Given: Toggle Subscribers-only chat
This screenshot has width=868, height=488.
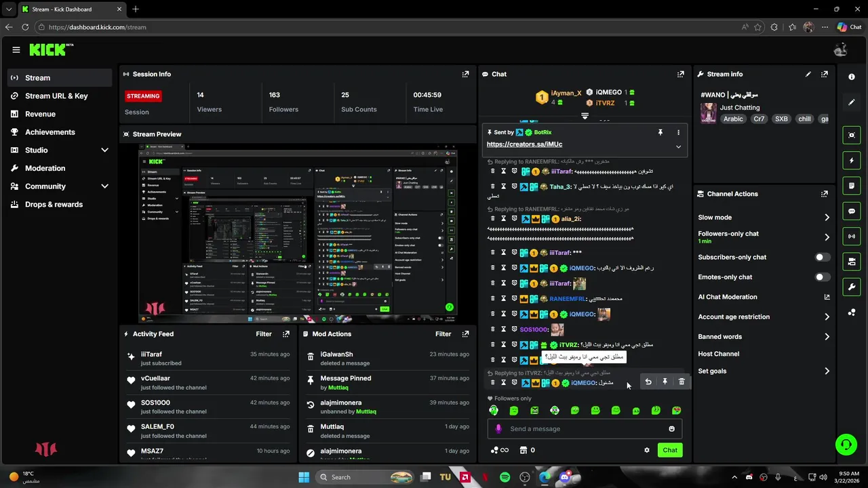Looking at the screenshot, I should click(822, 257).
